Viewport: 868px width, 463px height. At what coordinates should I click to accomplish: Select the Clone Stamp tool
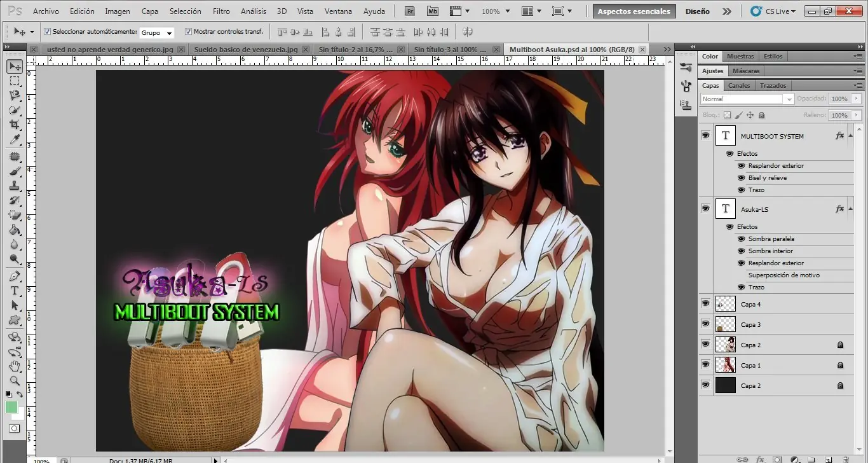[x=15, y=186]
